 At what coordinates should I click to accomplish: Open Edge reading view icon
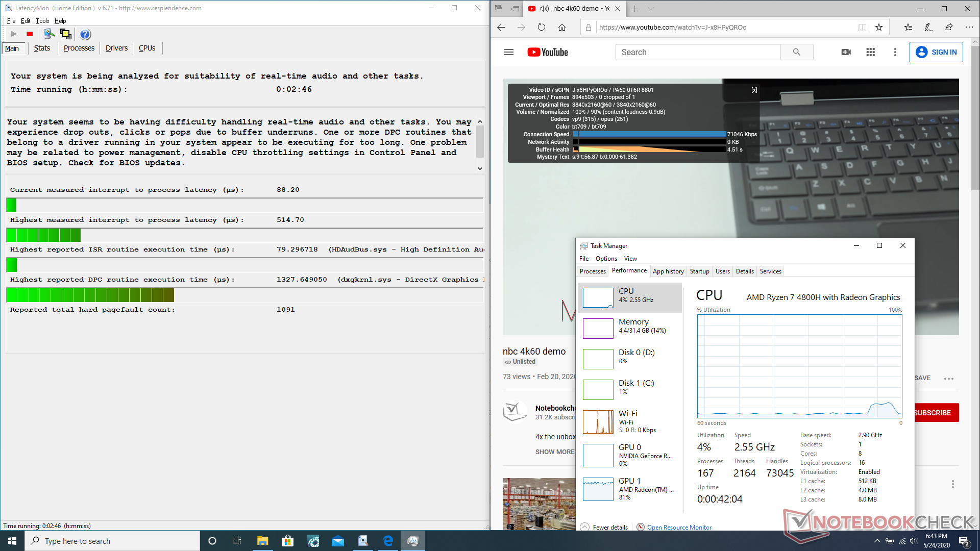tap(862, 28)
